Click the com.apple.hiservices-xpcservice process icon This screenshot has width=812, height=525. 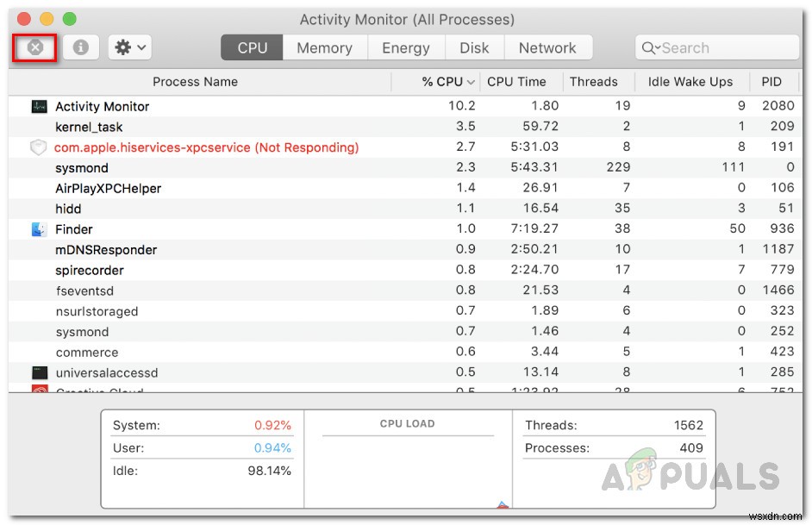click(x=38, y=147)
